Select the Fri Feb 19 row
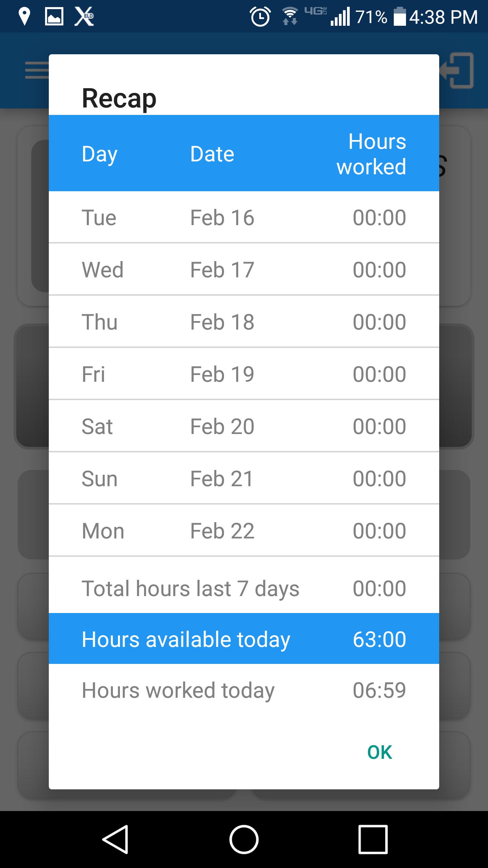488x868 pixels. [244, 374]
